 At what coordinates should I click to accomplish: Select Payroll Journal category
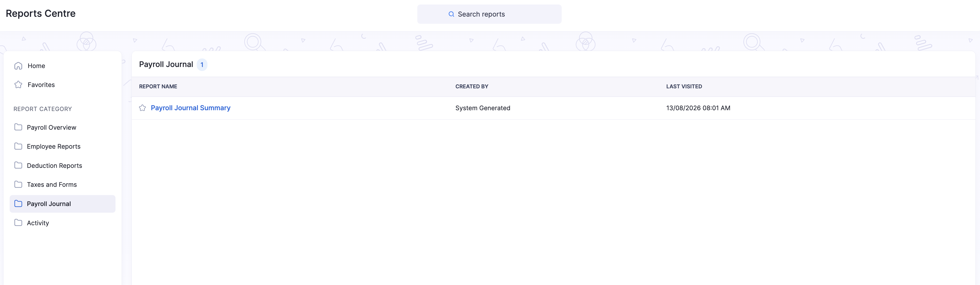tap(62, 204)
